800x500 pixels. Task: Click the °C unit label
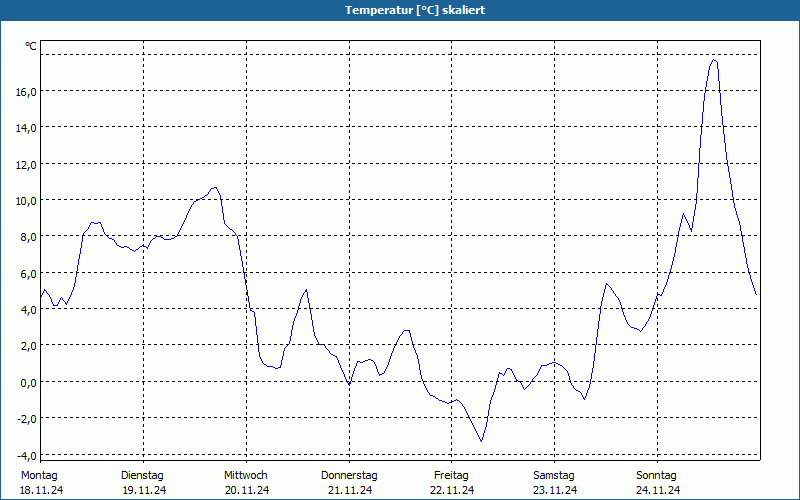point(31,46)
